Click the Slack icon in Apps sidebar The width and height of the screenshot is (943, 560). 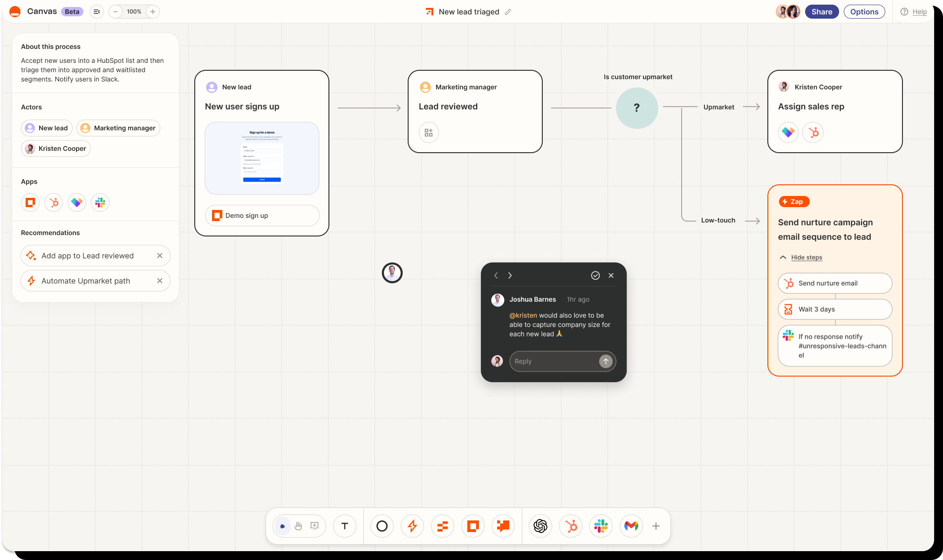point(101,202)
